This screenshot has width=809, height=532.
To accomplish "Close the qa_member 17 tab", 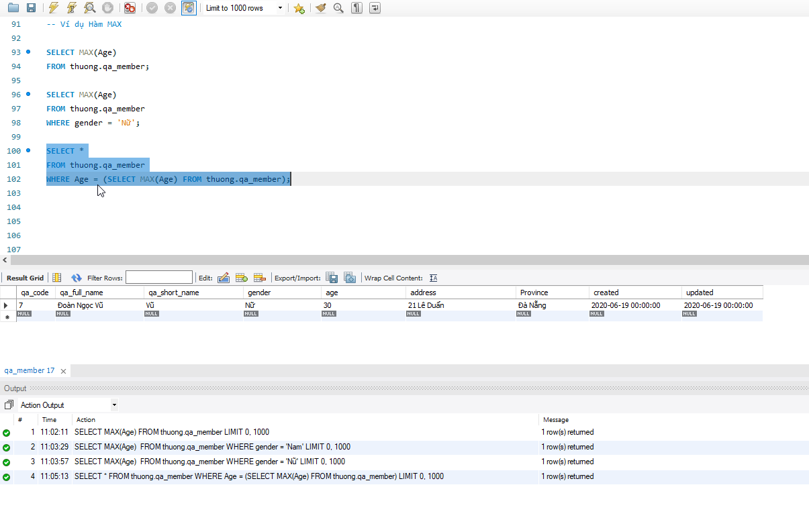I will click(63, 371).
